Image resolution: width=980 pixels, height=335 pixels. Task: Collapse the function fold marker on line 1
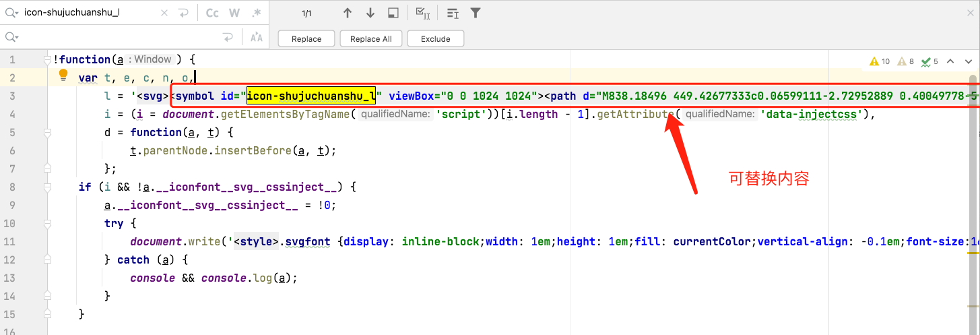click(x=47, y=59)
